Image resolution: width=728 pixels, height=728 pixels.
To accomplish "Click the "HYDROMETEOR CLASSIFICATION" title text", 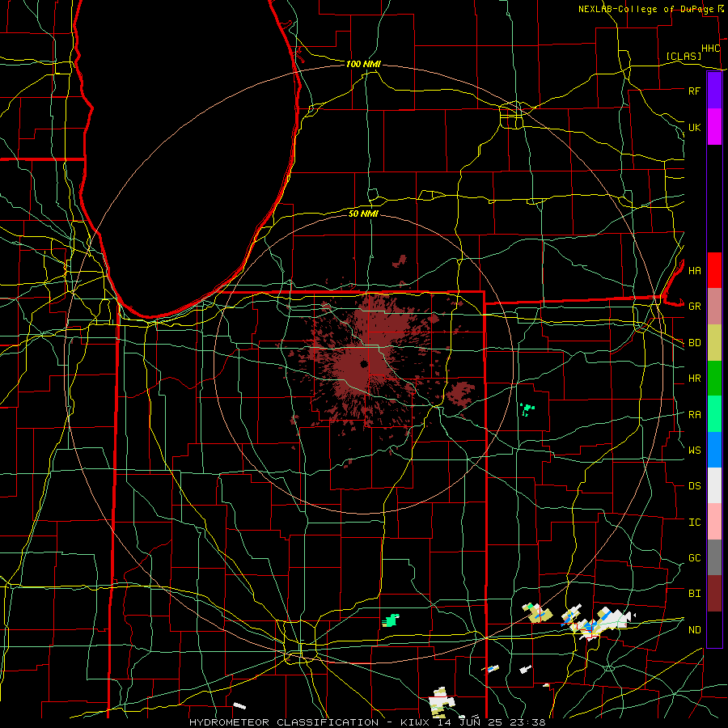I will click(x=284, y=722).
